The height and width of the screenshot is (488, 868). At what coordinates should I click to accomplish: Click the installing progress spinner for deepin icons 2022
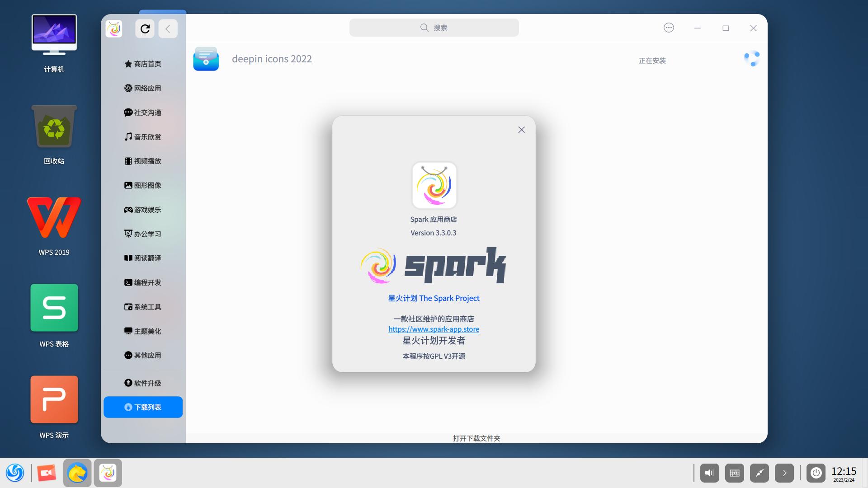(752, 58)
